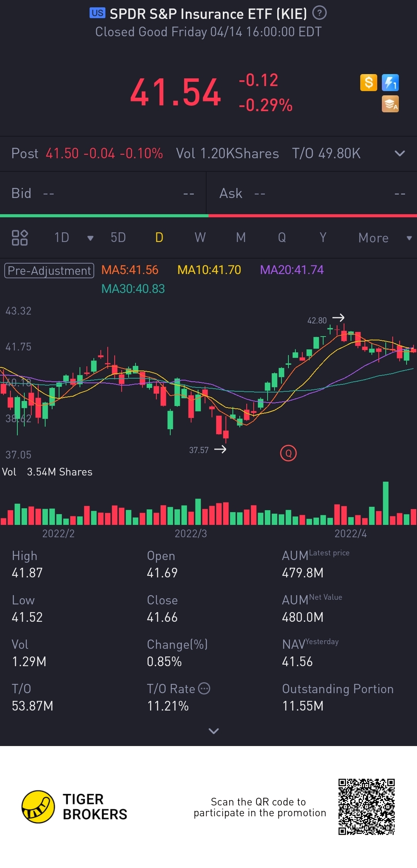Tap the MA10:41.70 indicator label
The width and height of the screenshot is (417, 868).
click(x=209, y=270)
